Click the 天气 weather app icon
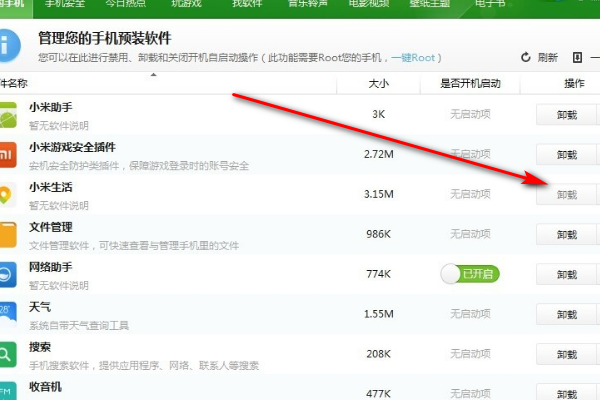Viewport: 600px width, 400px height. coord(8,315)
